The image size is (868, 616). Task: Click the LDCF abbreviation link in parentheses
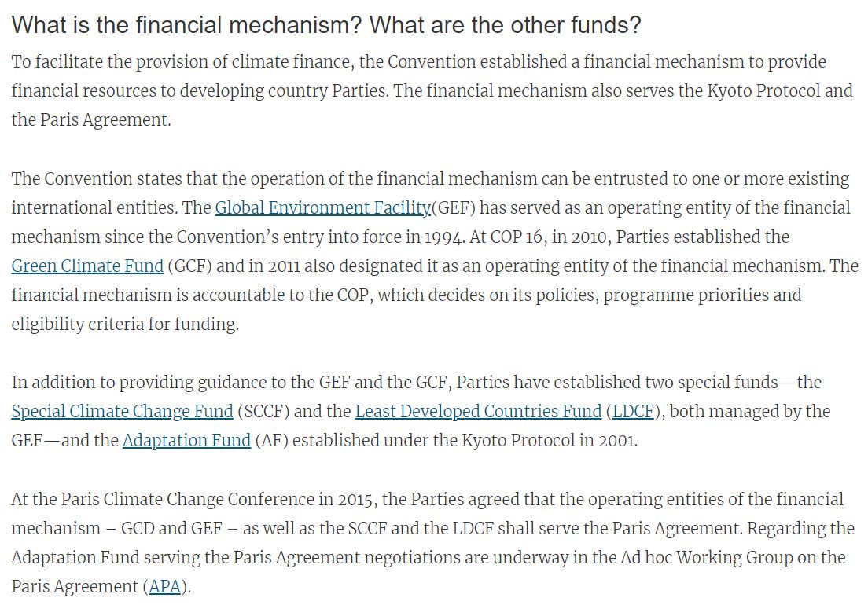(x=633, y=412)
